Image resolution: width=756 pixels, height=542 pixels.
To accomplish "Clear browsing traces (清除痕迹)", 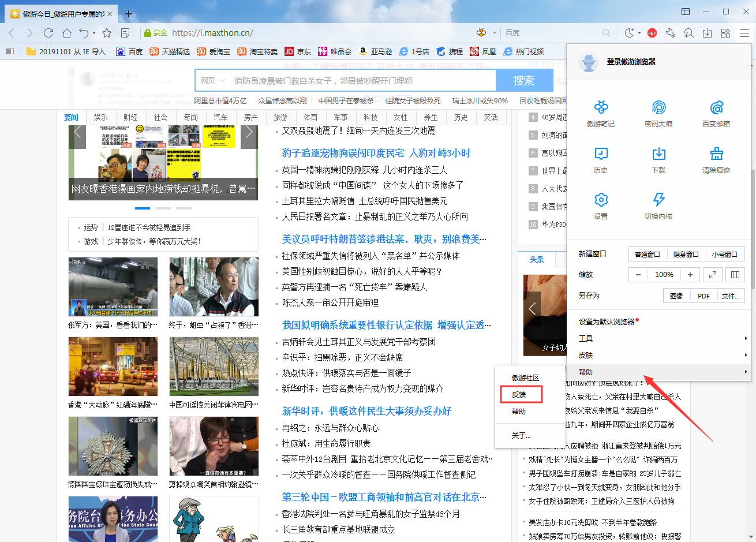I will [x=716, y=159].
